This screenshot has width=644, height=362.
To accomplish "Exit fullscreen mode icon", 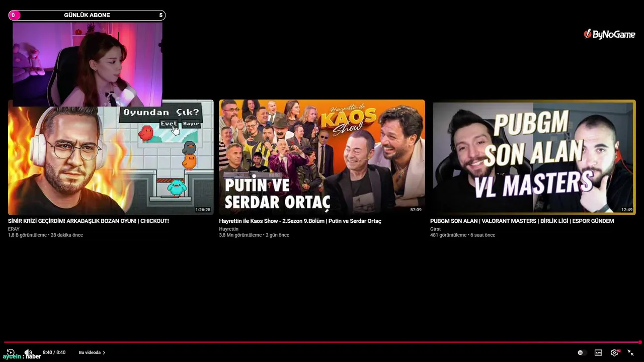I will coord(630,353).
